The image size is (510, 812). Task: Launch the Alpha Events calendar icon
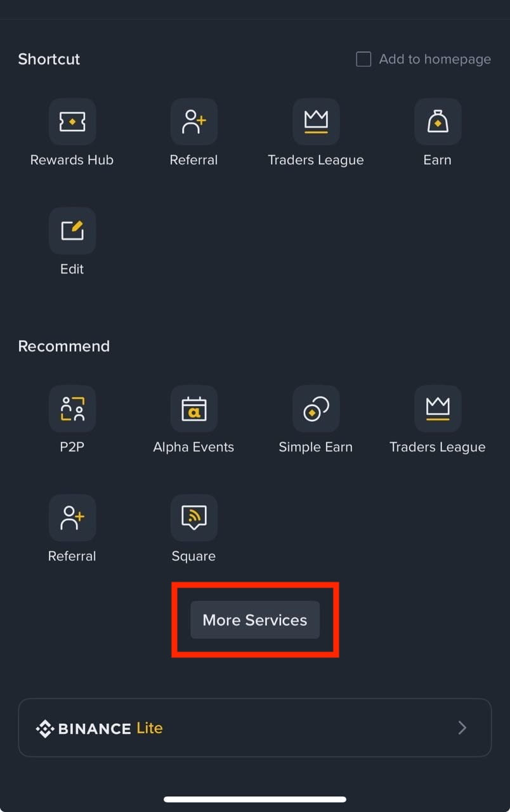click(x=194, y=409)
